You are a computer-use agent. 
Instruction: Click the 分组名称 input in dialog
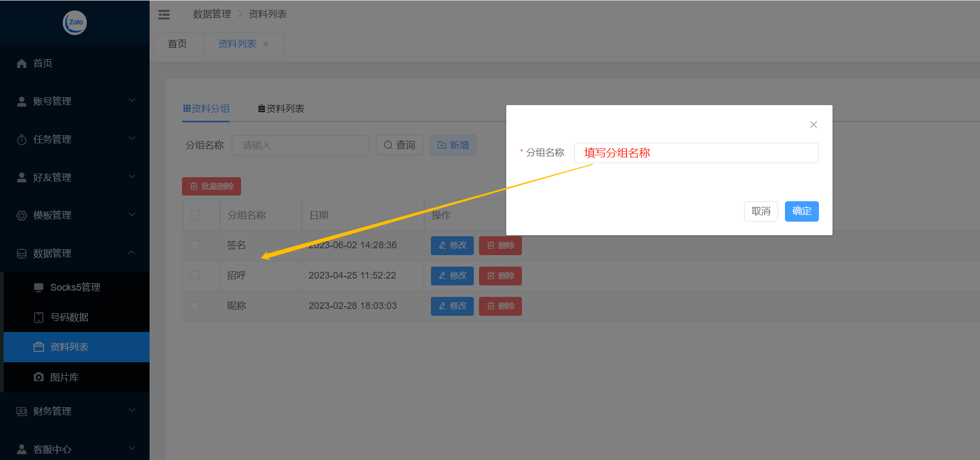pyautogui.click(x=696, y=153)
